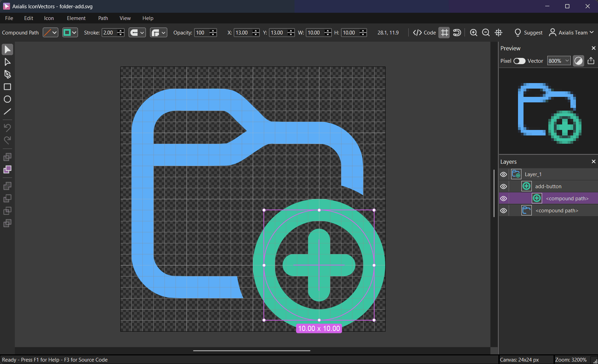Screen dimensions: 598x364
Task: Open the Path menu
Action: click(103, 18)
